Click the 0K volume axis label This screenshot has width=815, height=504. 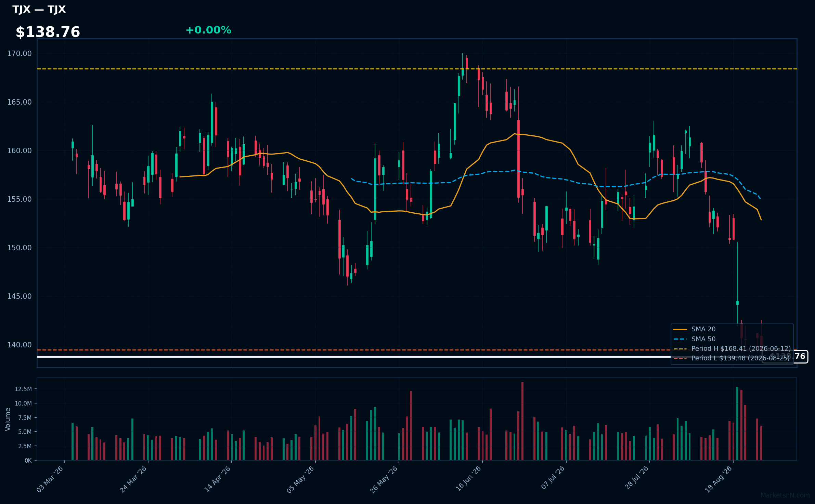28,461
